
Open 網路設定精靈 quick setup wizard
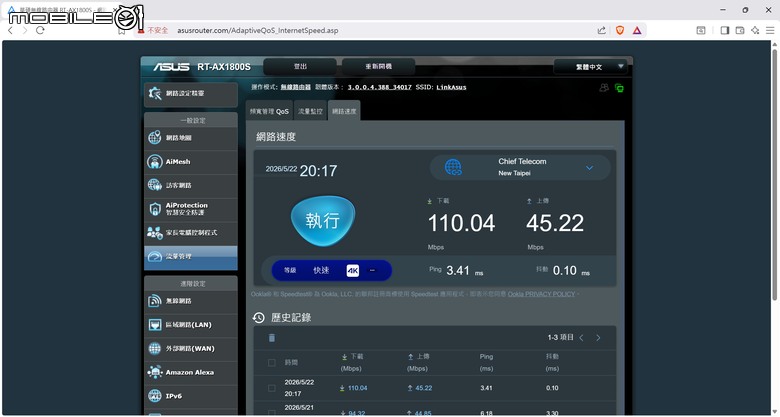191,94
